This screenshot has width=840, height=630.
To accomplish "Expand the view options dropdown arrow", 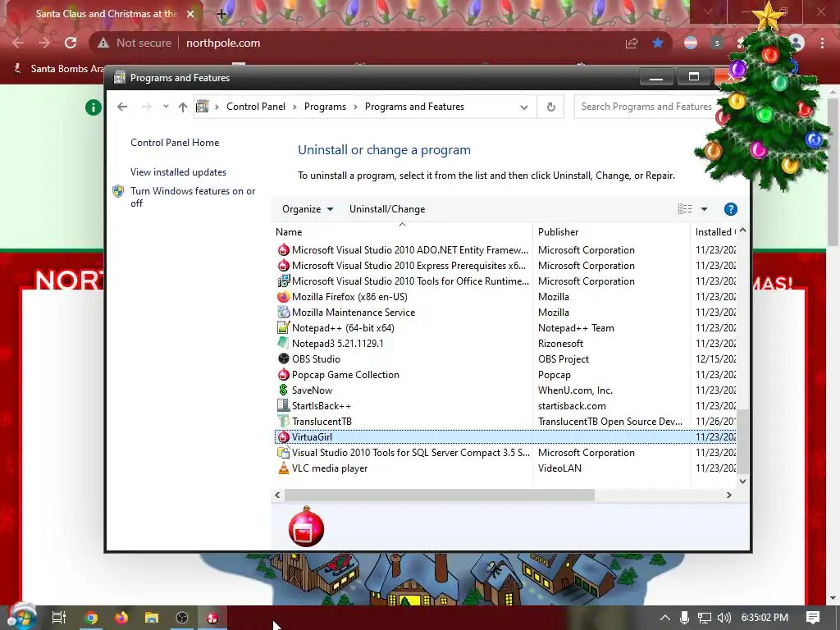I will pyautogui.click(x=704, y=209).
